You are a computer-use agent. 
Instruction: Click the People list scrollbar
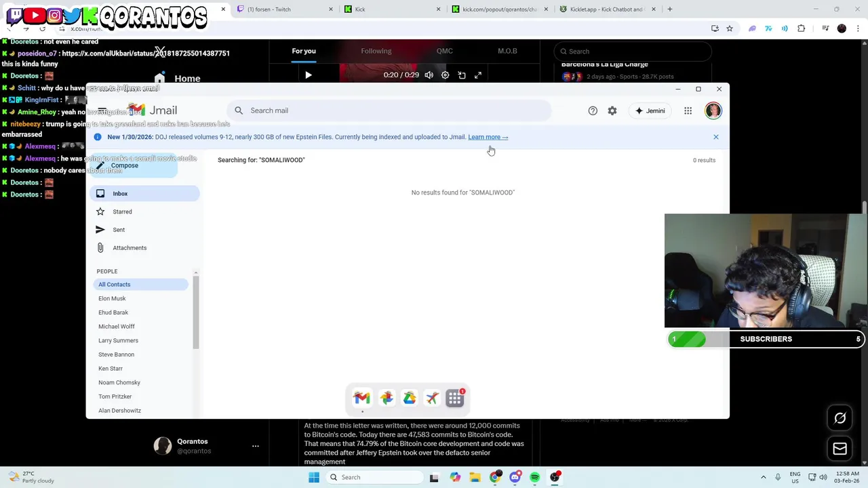pos(196,312)
